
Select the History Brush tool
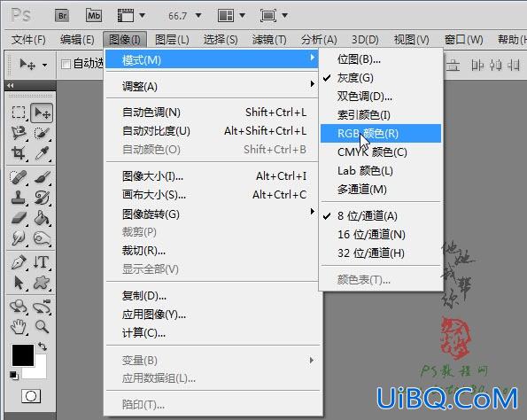pyautogui.click(x=42, y=198)
